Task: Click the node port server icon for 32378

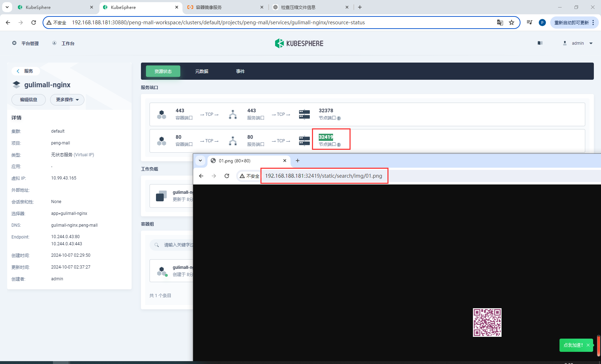Action: pos(304,114)
